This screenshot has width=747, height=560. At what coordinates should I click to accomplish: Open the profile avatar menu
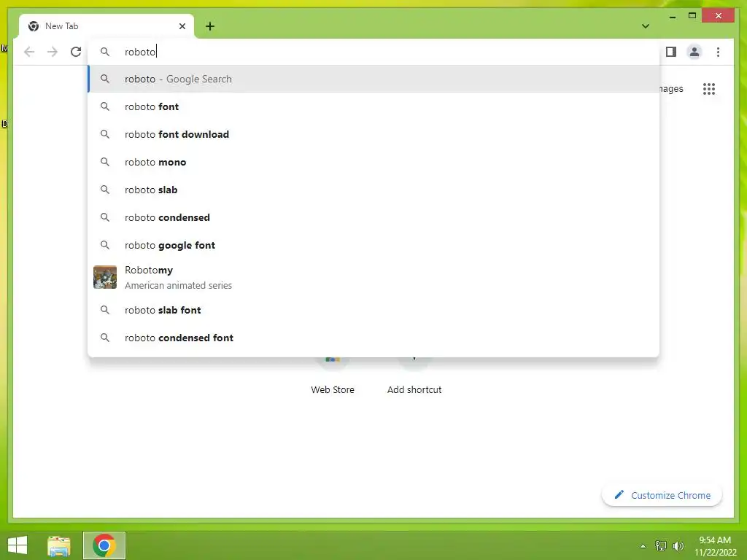[x=694, y=52]
